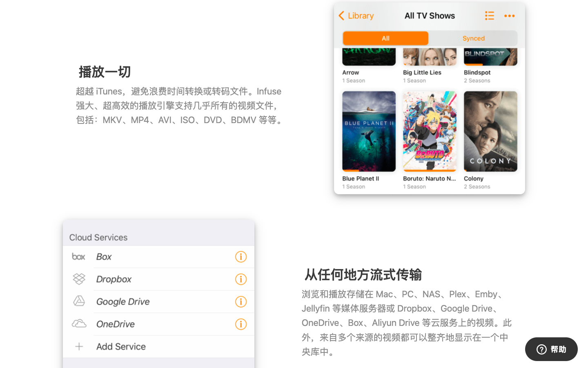
Task: Select the All tab
Action: point(385,38)
